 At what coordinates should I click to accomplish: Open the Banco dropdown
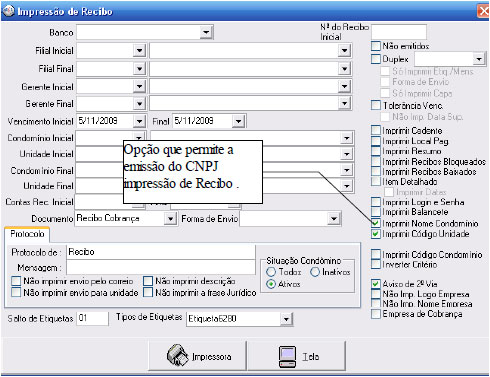click(x=206, y=32)
